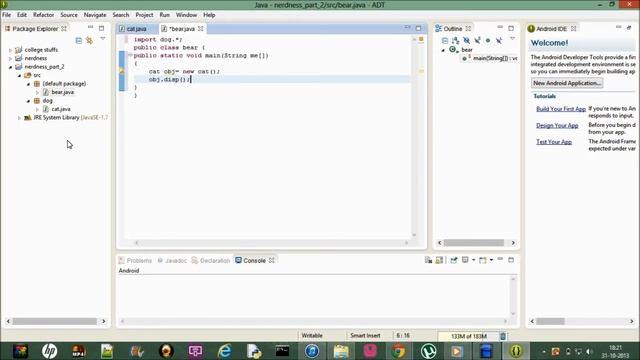Open the Source menu
The width and height of the screenshot is (640, 360).
click(x=69, y=15)
